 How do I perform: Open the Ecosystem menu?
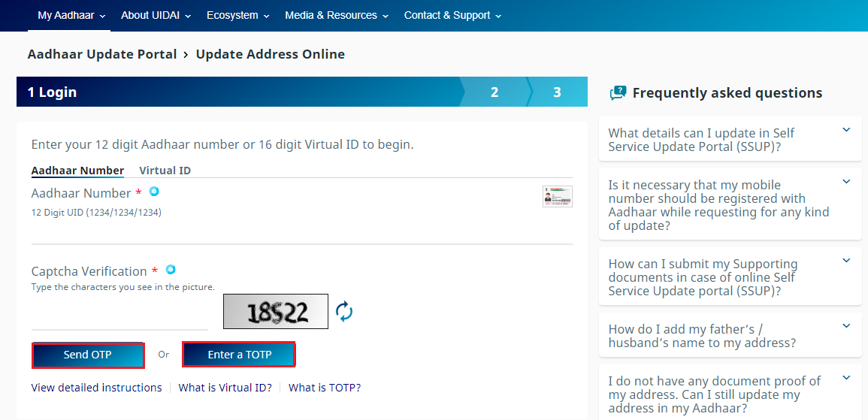coord(238,16)
